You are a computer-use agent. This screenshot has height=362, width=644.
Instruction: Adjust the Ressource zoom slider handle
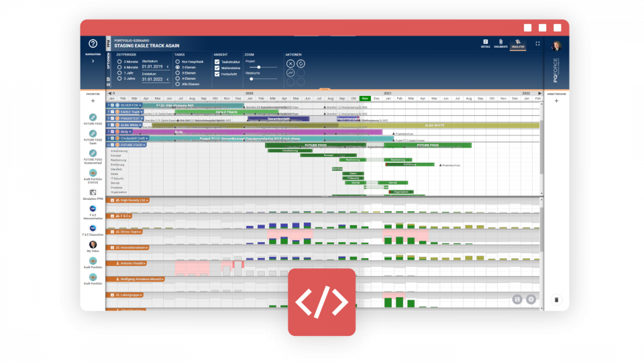[x=252, y=79]
